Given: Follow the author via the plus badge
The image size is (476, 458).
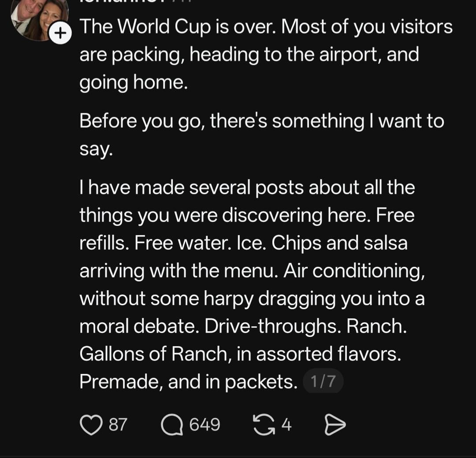Looking at the screenshot, I should pos(60,33).
